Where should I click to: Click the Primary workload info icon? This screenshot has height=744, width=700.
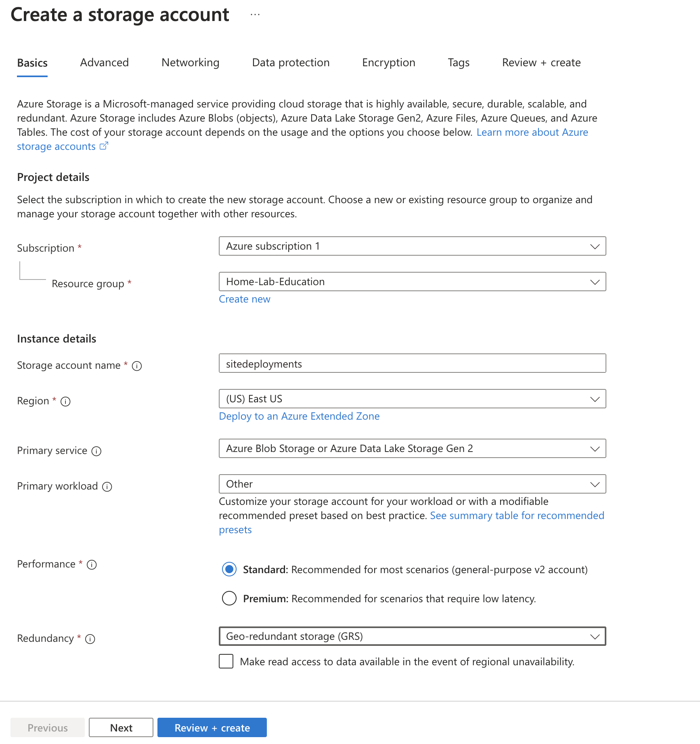point(107,487)
